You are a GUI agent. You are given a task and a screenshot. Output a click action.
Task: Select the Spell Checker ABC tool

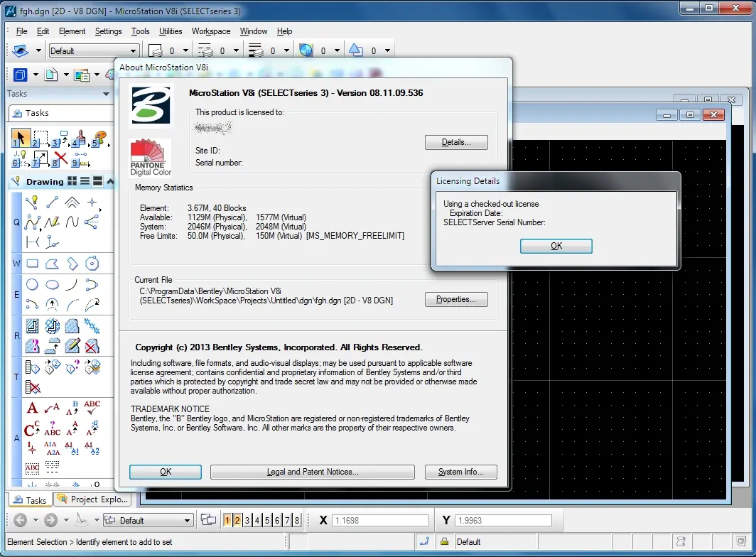click(92, 408)
